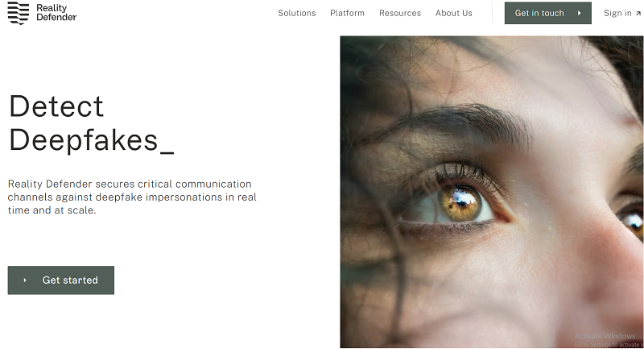The height and width of the screenshot is (349, 644).
Task: Open the Solutions menu
Action: 296,13
